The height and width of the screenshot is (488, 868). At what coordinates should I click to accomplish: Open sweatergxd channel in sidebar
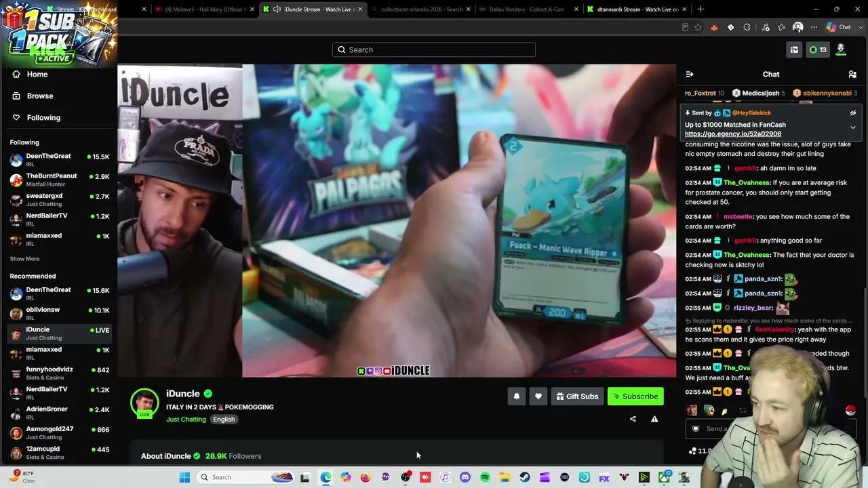58,199
